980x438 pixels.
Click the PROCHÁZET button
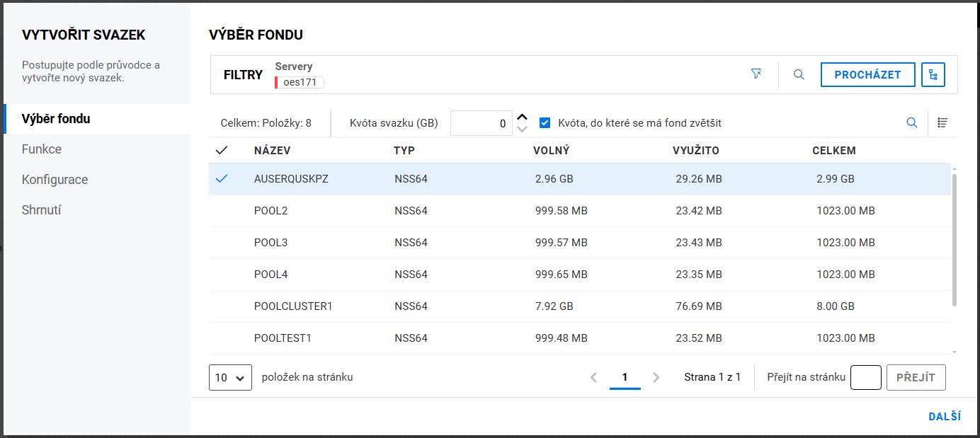pos(867,74)
